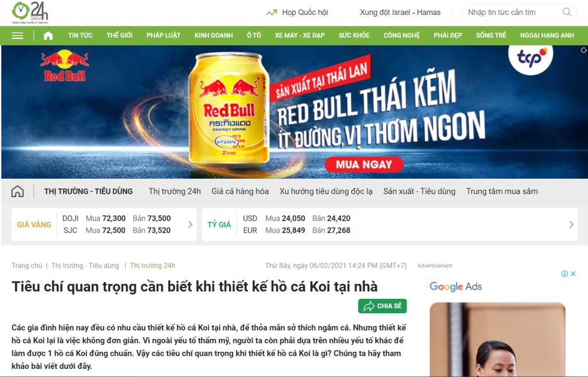This screenshot has height=377, width=588.
Task: Select the Giá cả hàng hóa tab
Action: 240,191
